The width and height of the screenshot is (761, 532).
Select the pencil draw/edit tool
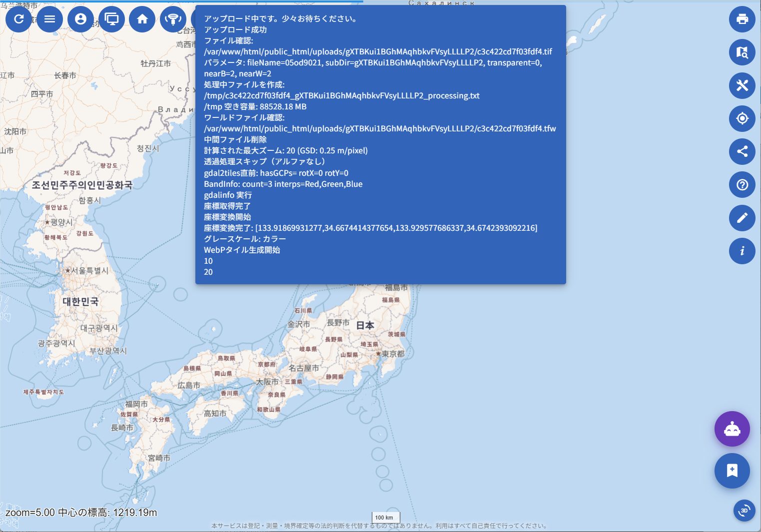[742, 218]
